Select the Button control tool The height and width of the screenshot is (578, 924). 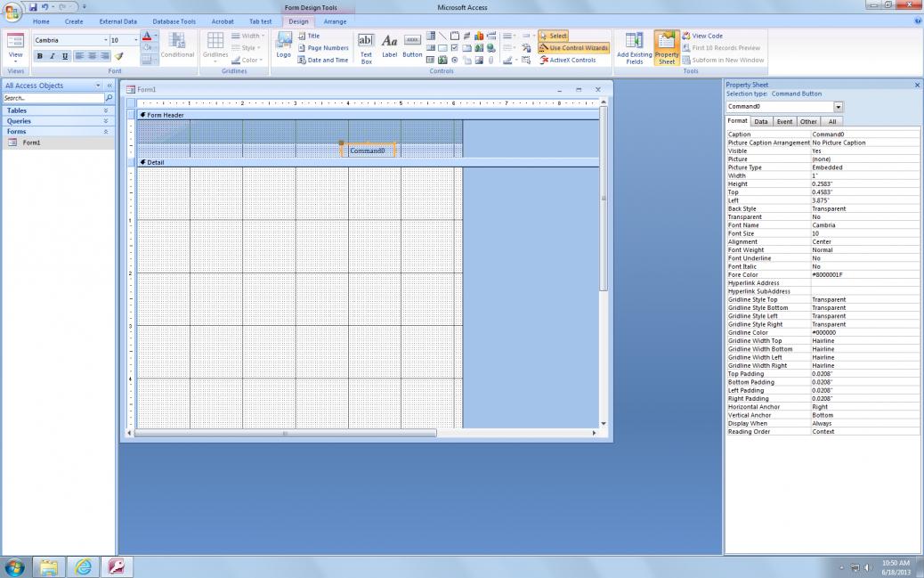(412, 45)
